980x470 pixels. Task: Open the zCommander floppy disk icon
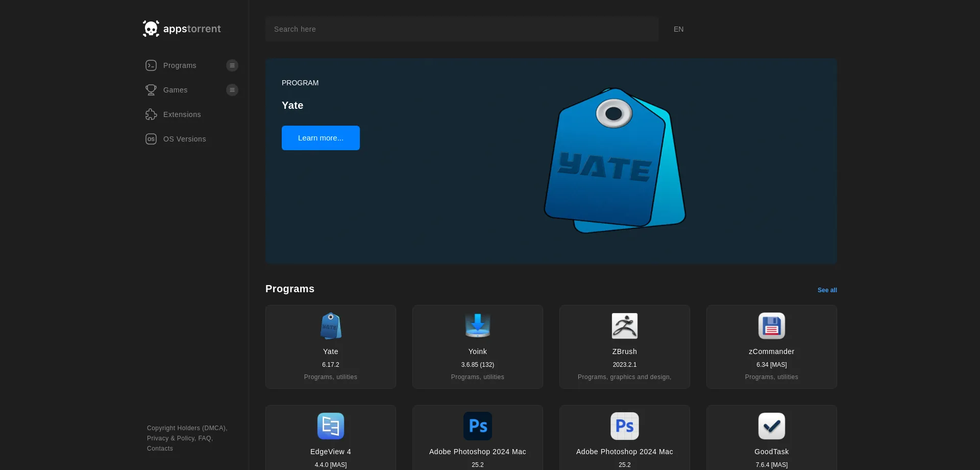pos(772,326)
